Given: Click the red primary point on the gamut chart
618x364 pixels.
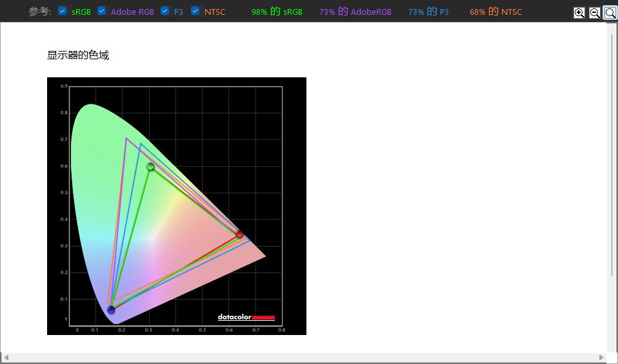Looking at the screenshot, I should coord(239,235).
